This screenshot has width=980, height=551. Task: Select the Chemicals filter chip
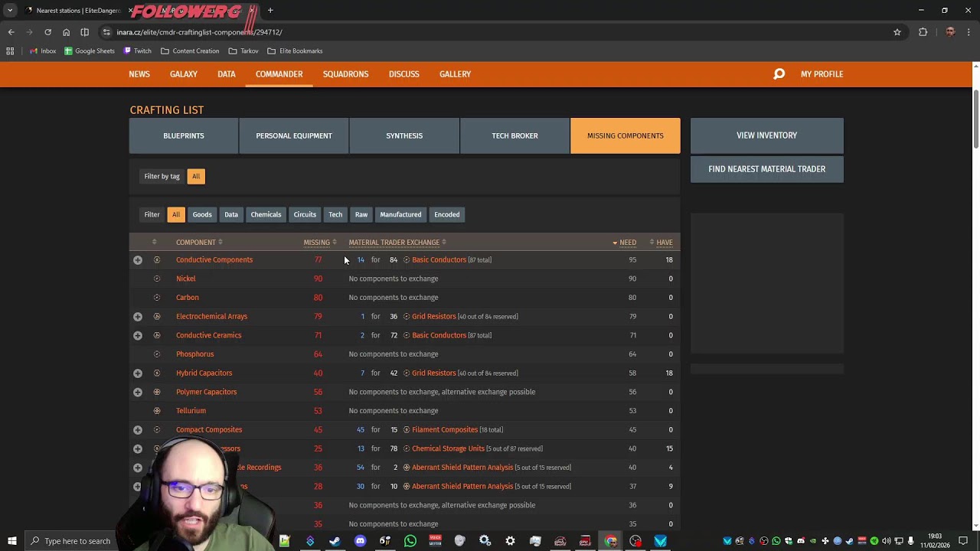pyautogui.click(x=266, y=215)
